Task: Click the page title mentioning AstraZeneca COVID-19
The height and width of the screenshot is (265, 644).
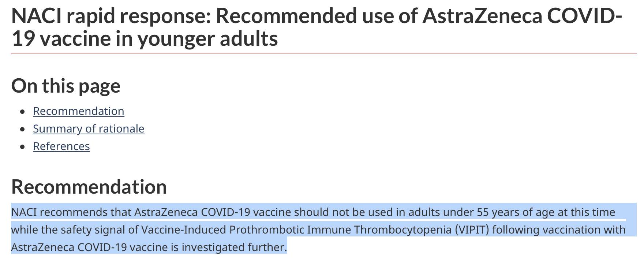Action: tap(317, 27)
